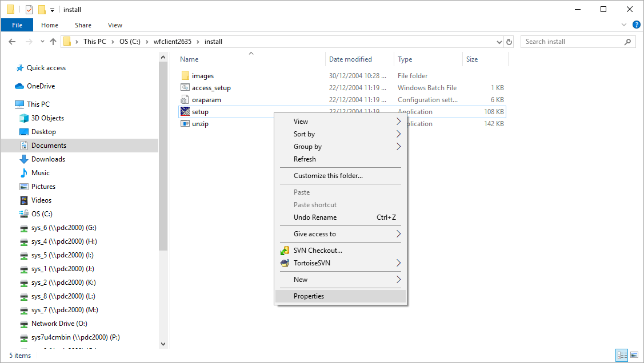Click the setup application file icon
Screen dimensions: 644x363
[185, 112]
